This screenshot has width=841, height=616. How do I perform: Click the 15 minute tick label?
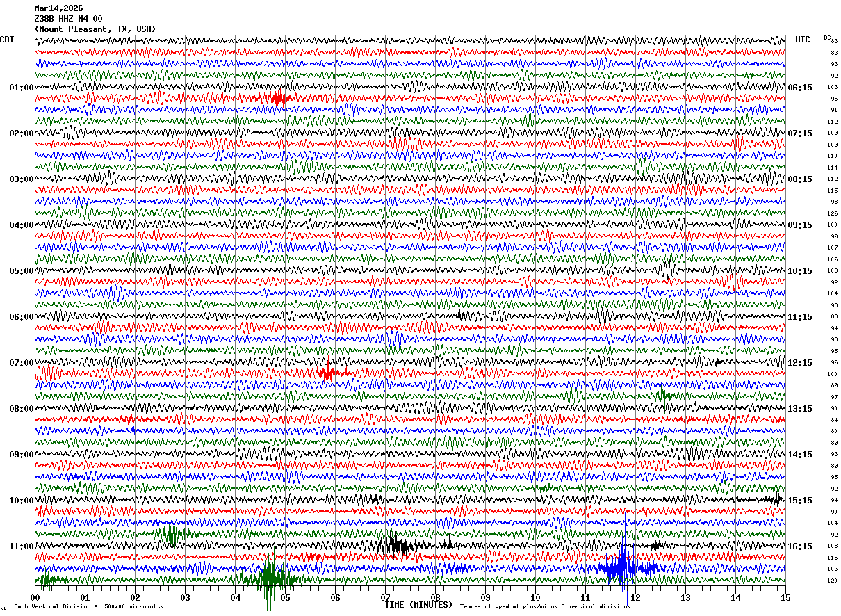(785, 598)
